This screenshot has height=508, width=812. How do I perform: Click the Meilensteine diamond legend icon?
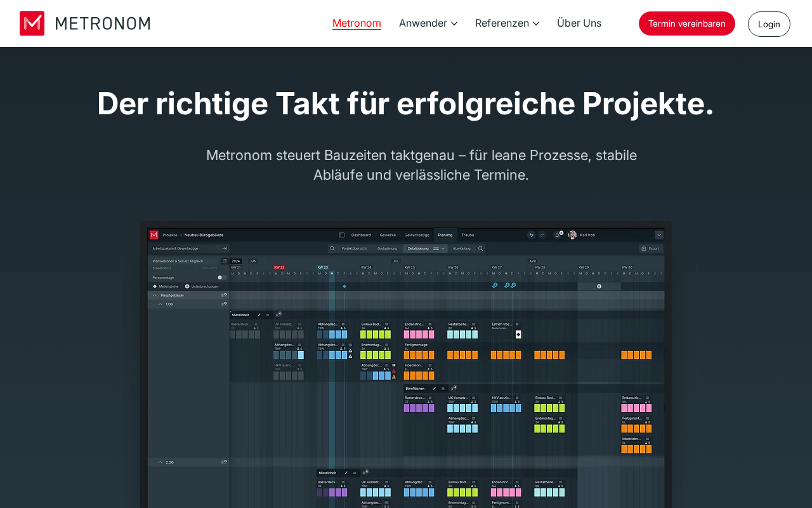[155, 286]
